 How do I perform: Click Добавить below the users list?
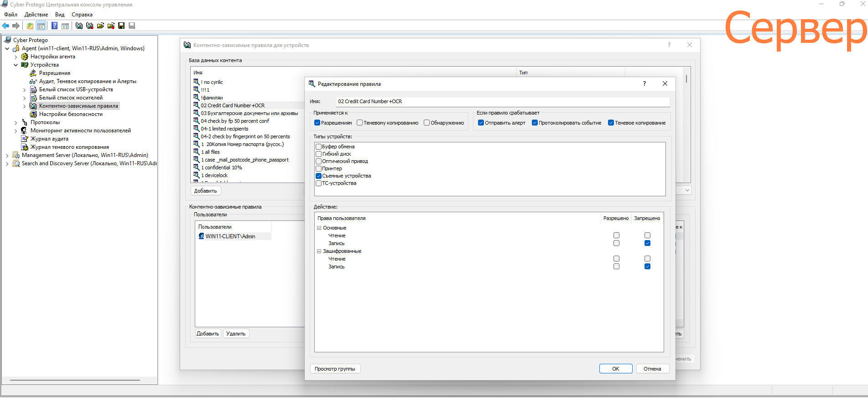208,334
